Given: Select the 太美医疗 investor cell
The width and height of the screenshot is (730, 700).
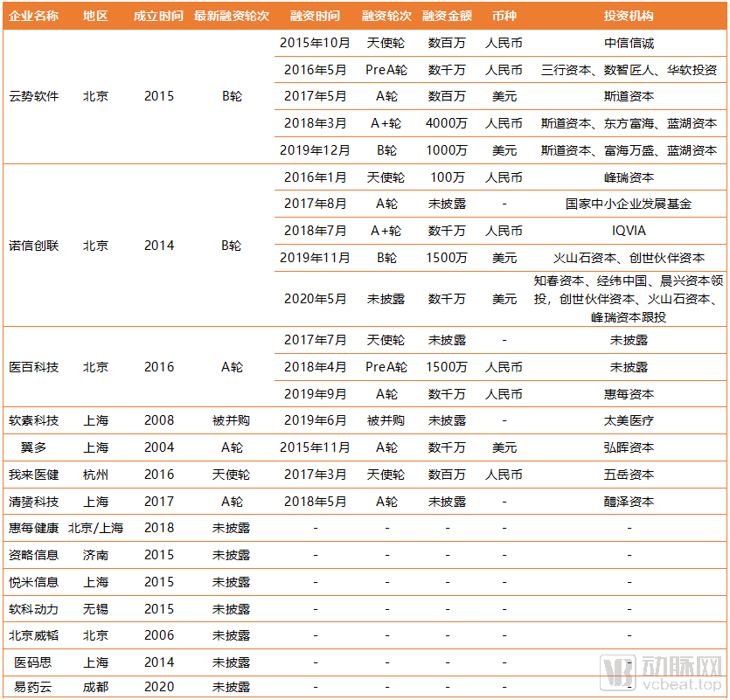Looking at the screenshot, I should [x=629, y=420].
